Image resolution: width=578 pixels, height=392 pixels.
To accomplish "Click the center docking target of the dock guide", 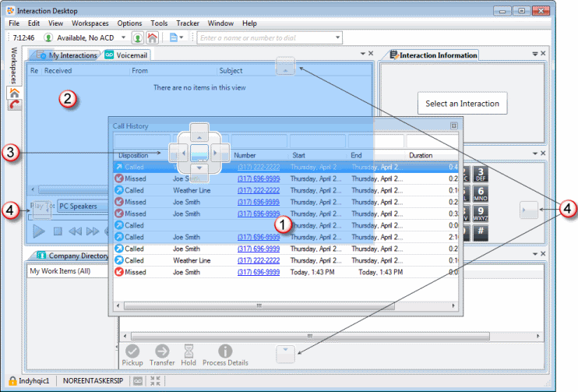I will [x=199, y=150].
